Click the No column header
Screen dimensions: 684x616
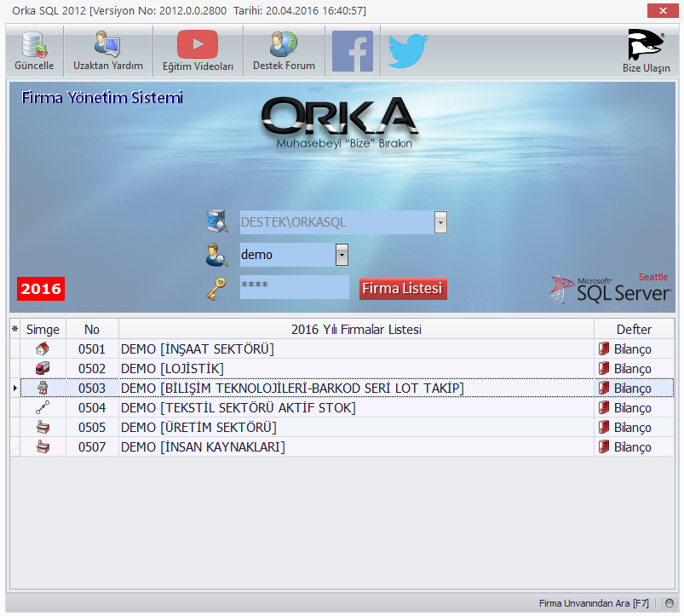92,329
